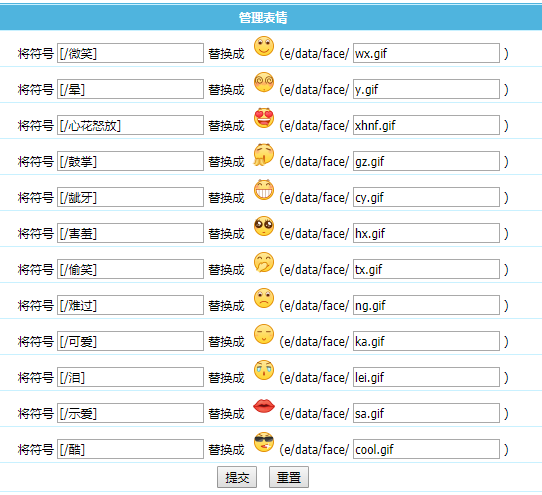Click the dizzy spiral-eyes emoticon
Screen dimensions: 542x495
(264, 82)
